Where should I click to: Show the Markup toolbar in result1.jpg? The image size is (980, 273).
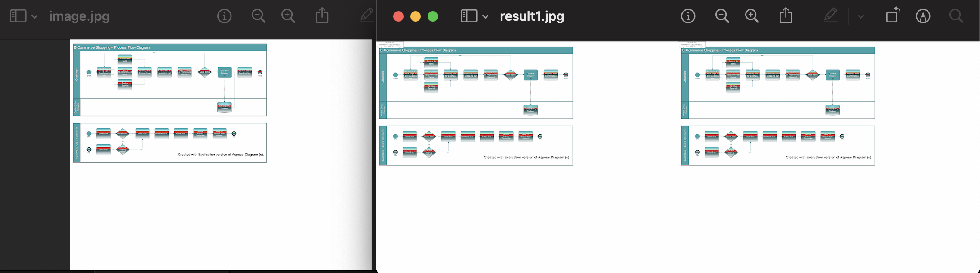(923, 16)
